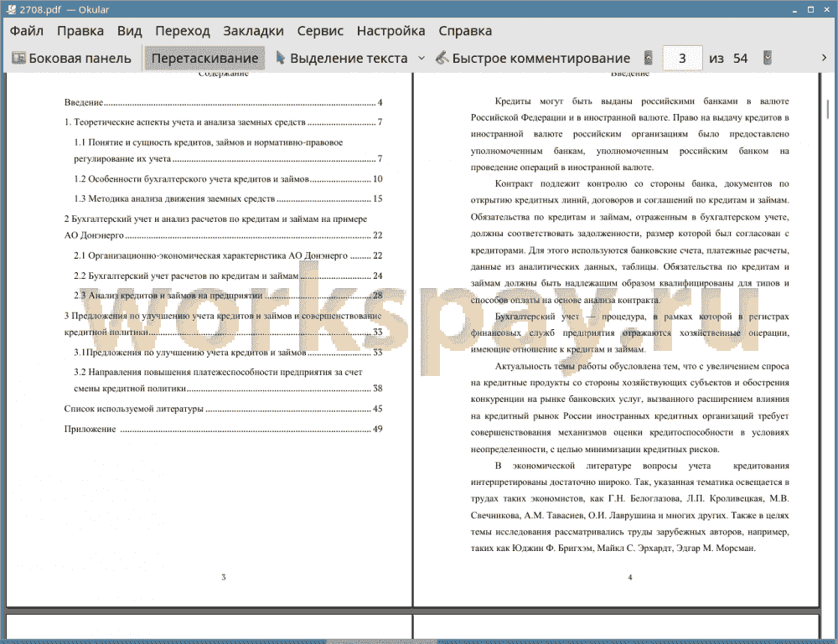Screen dimensions: 838x644
Task: Click "1.2 Особенности бухгалтерского учета кредитов и займов"
Action: coord(228,179)
